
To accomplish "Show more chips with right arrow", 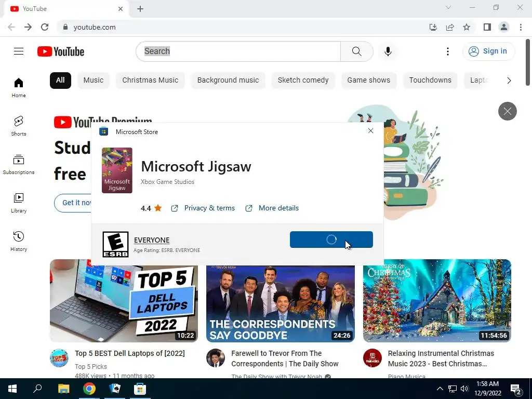I will point(509,81).
